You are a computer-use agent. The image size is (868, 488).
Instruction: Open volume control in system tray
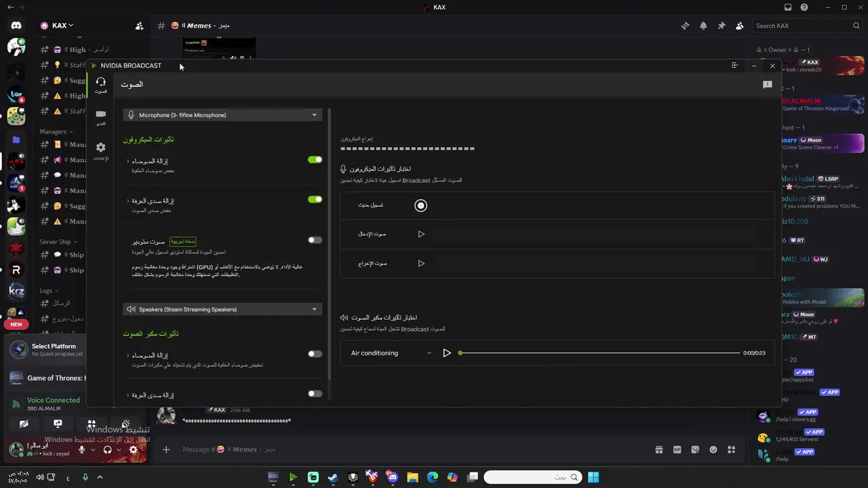tap(40, 477)
